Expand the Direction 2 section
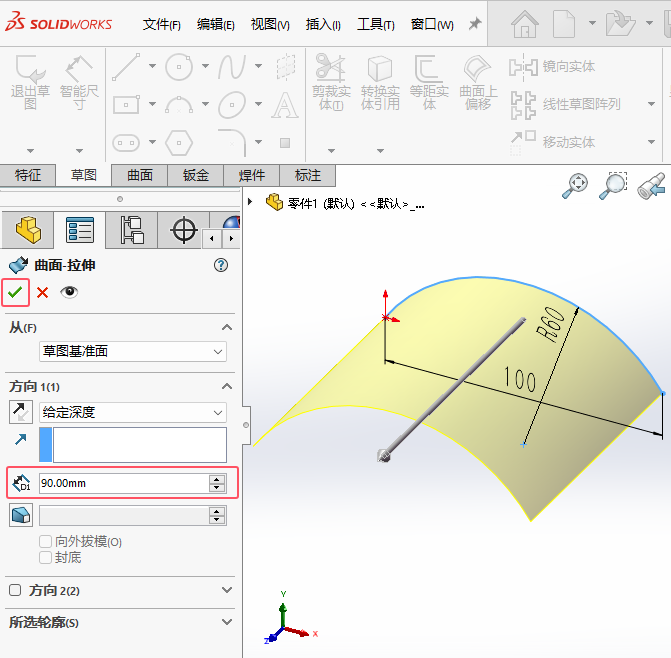 coord(227,590)
